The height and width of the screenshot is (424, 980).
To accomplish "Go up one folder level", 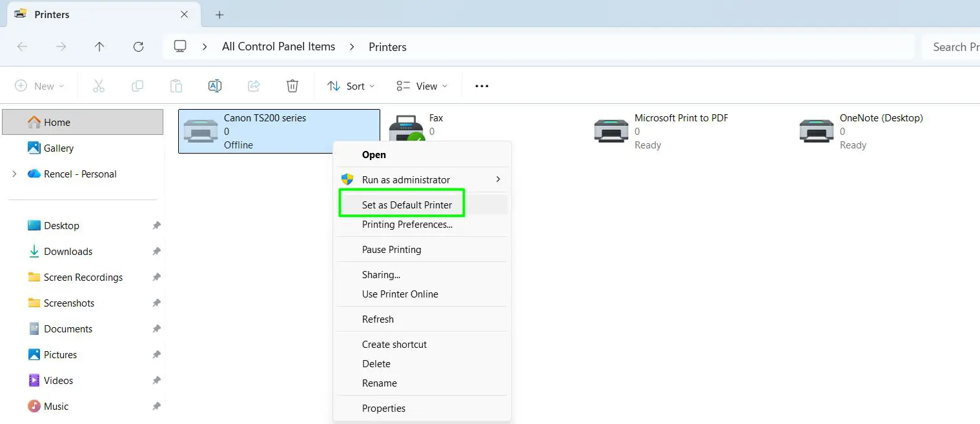I will tap(99, 46).
